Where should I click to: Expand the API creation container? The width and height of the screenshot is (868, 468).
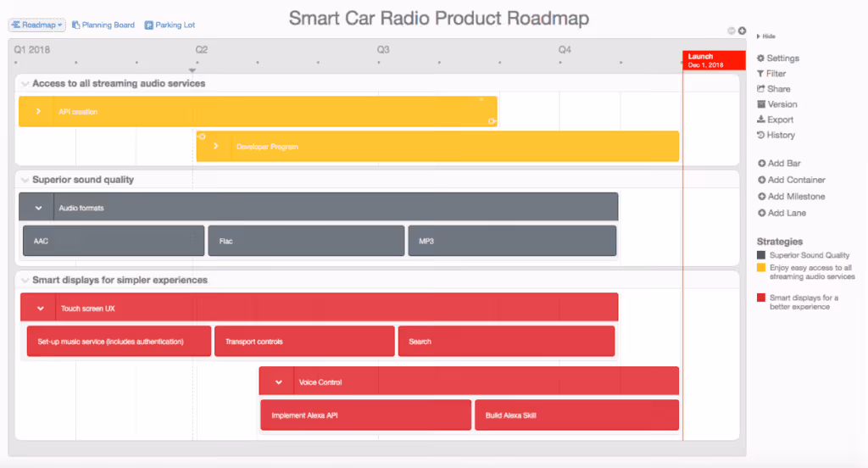click(38, 111)
